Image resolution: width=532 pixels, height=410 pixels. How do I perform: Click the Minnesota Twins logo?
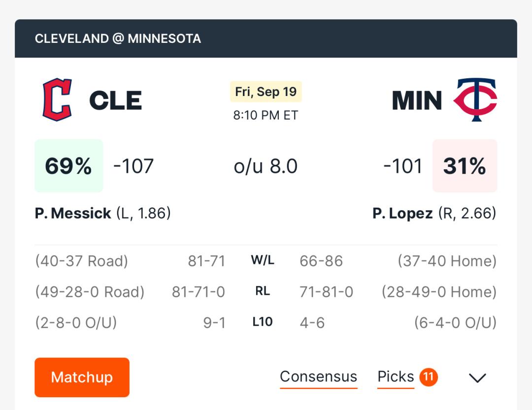pyautogui.click(x=475, y=99)
